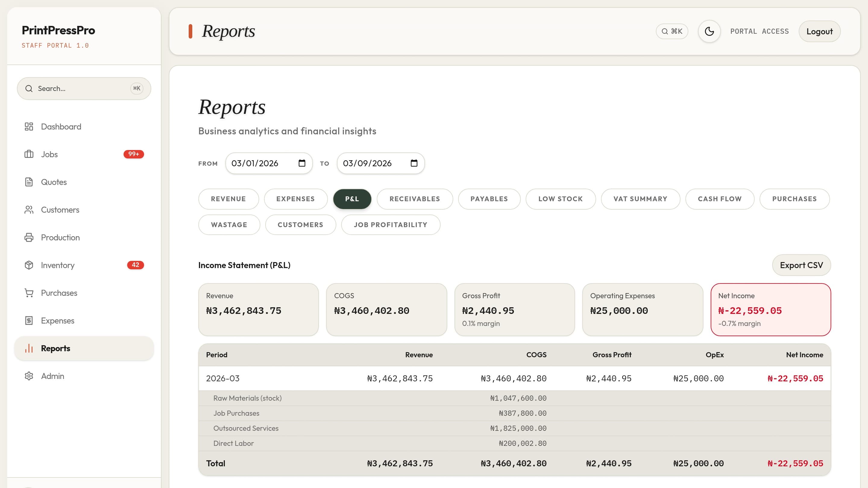Click the Inventory box icon
Image resolution: width=868 pixels, height=488 pixels.
[29, 265]
